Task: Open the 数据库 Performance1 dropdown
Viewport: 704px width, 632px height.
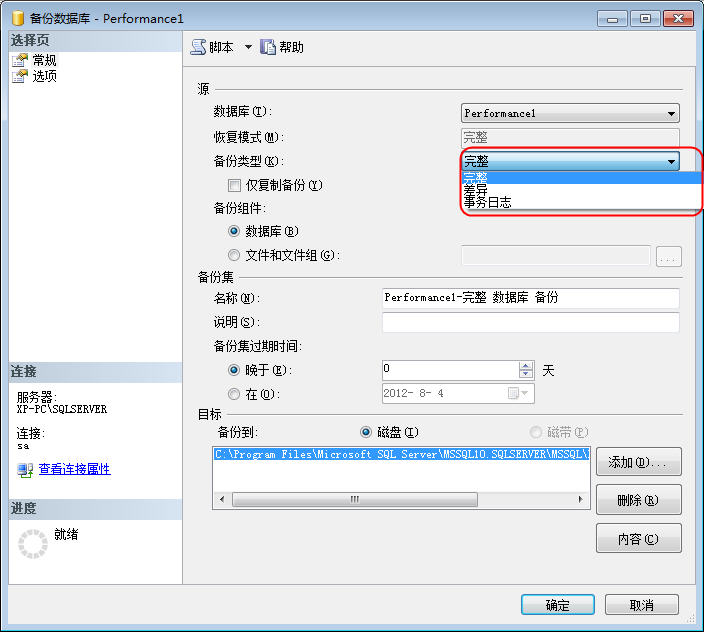Action: 570,113
